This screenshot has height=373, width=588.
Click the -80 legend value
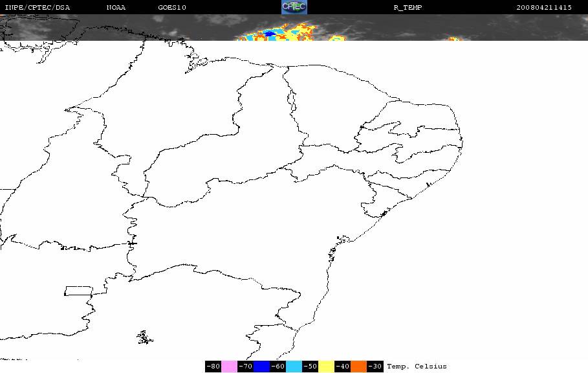(213, 367)
